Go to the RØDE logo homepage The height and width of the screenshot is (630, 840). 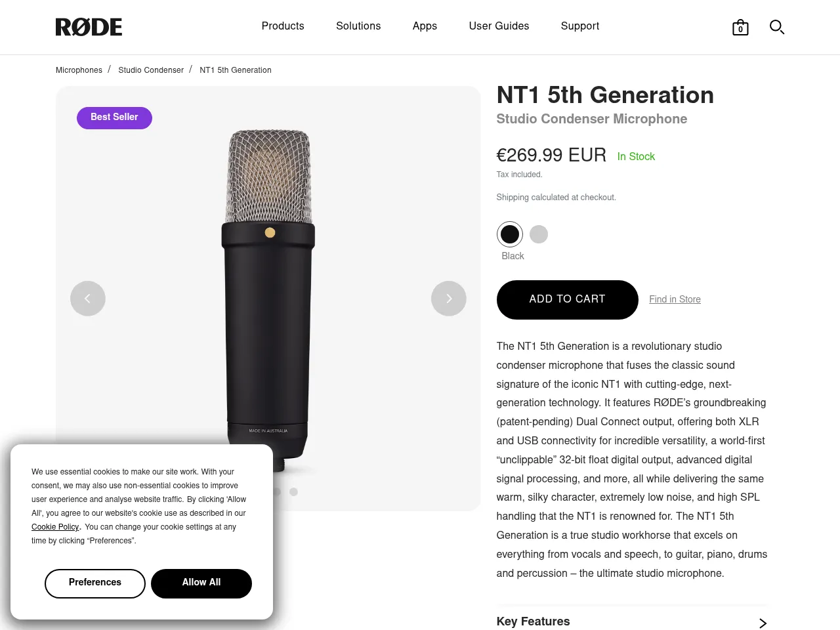89,27
